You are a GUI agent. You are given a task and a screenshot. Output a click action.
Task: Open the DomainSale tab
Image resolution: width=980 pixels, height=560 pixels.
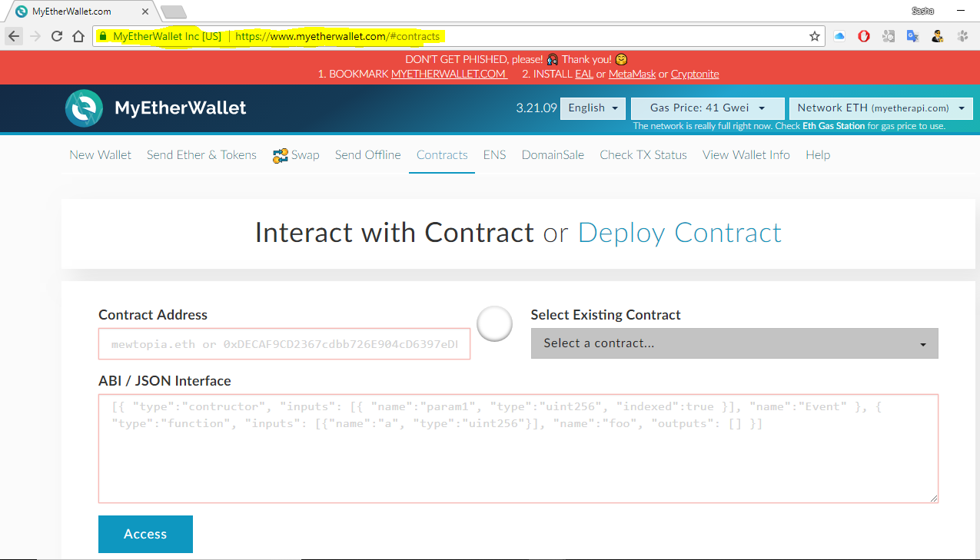coord(553,155)
